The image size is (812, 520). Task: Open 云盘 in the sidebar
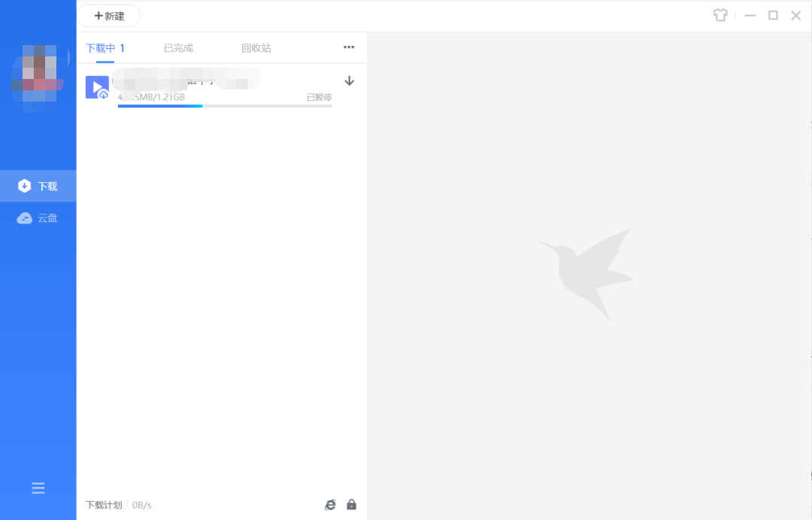pyautogui.click(x=38, y=218)
